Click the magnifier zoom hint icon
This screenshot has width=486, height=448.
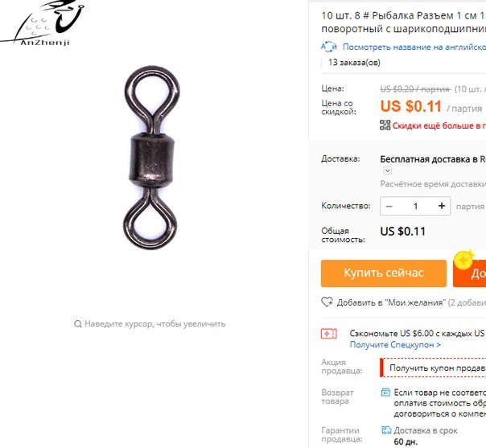[x=78, y=324]
